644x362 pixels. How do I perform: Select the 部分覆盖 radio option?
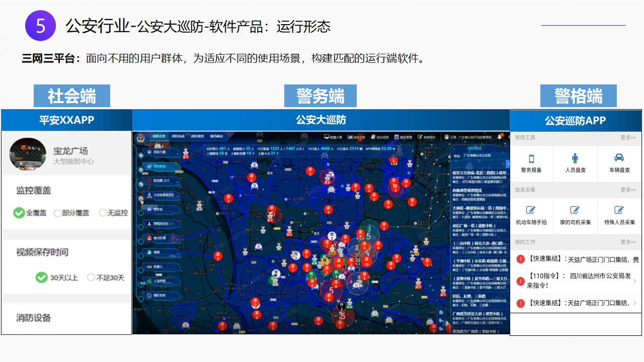tap(71, 213)
